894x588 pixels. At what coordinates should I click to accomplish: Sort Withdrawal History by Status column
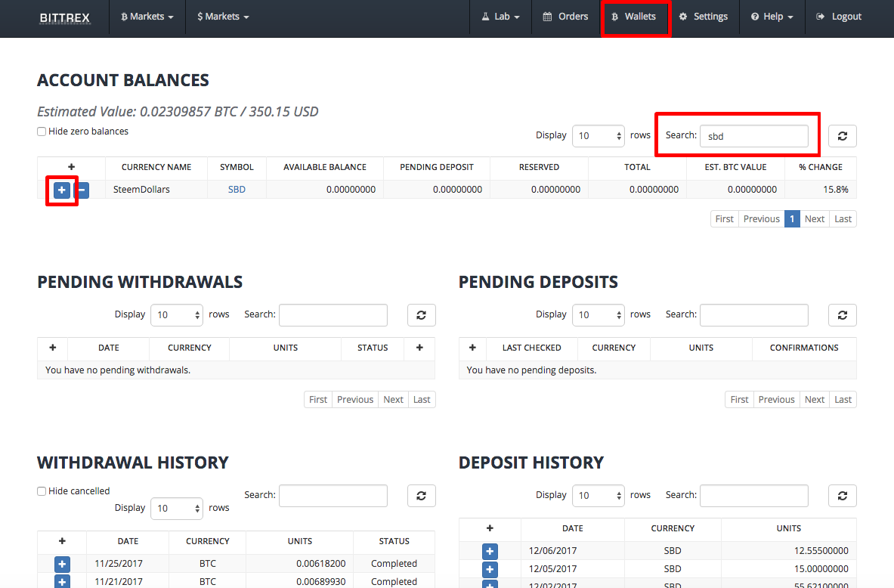point(394,540)
